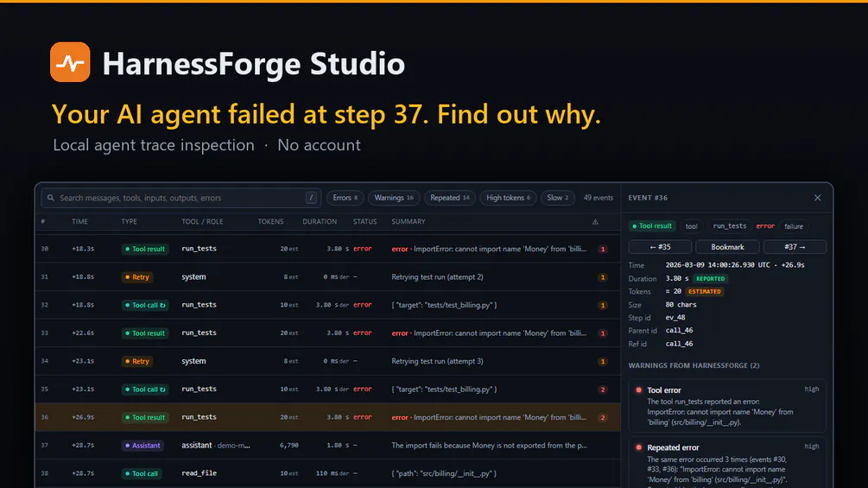Select event row 30 at +18.3s

pos(327,249)
